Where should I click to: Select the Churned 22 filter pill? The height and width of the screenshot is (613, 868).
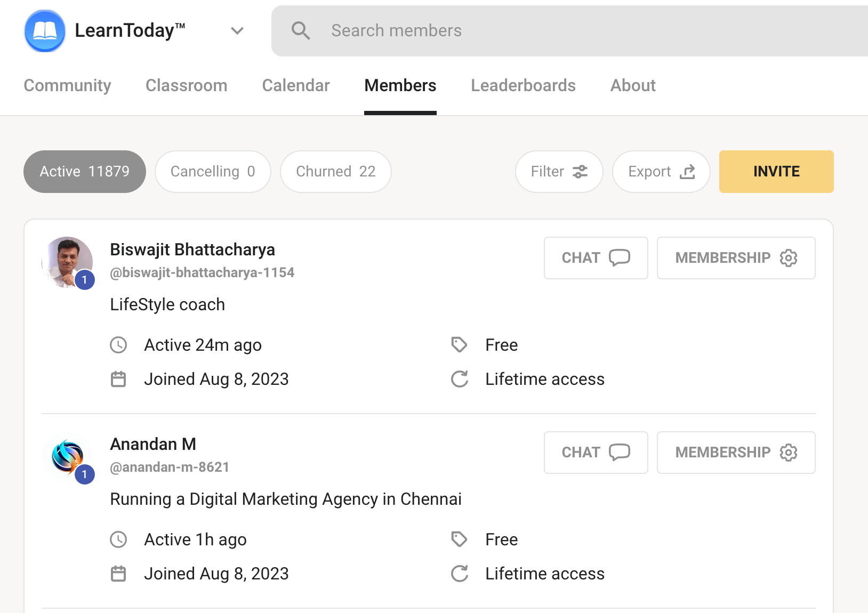[x=335, y=171]
